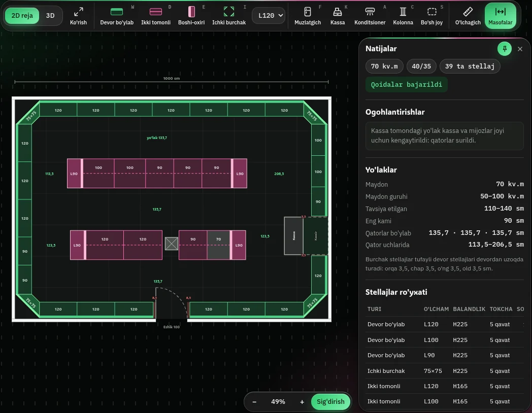Toggle the Masofalar distances display

point(501,16)
